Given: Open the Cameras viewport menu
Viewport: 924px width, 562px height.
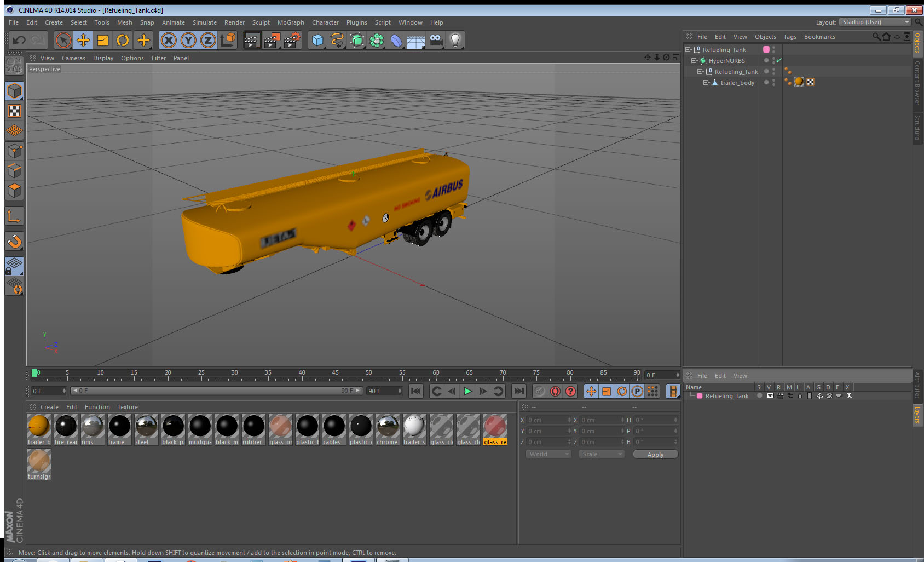Looking at the screenshot, I should point(73,58).
